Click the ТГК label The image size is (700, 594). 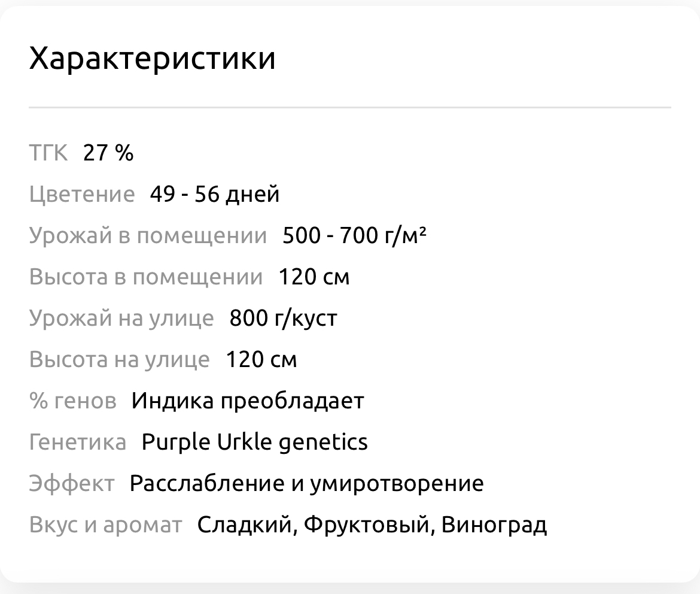[x=48, y=153]
